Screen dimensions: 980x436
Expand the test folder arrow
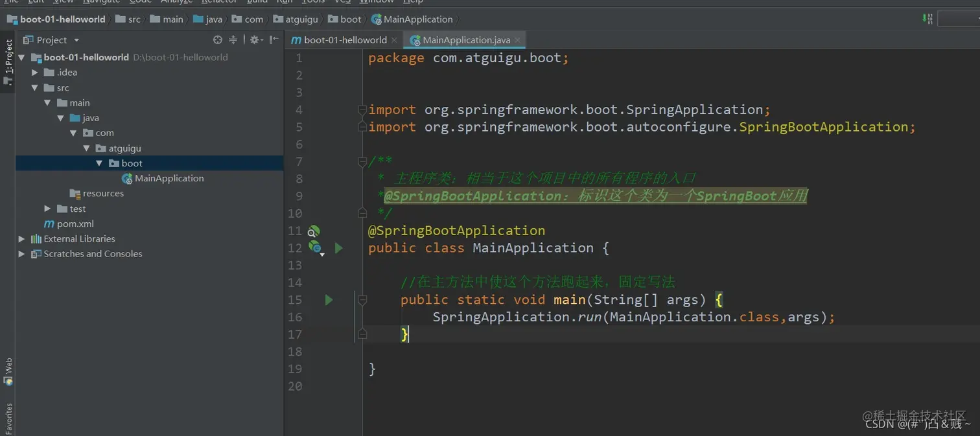pyautogui.click(x=47, y=209)
